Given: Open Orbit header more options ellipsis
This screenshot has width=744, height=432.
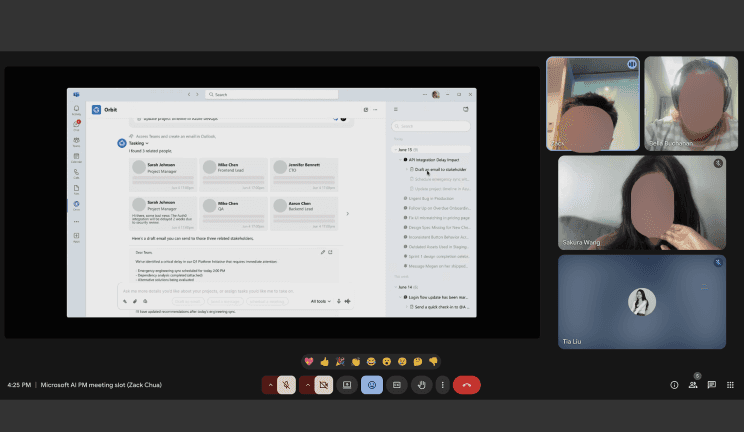Looking at the screenshot, I should (375, 110).
